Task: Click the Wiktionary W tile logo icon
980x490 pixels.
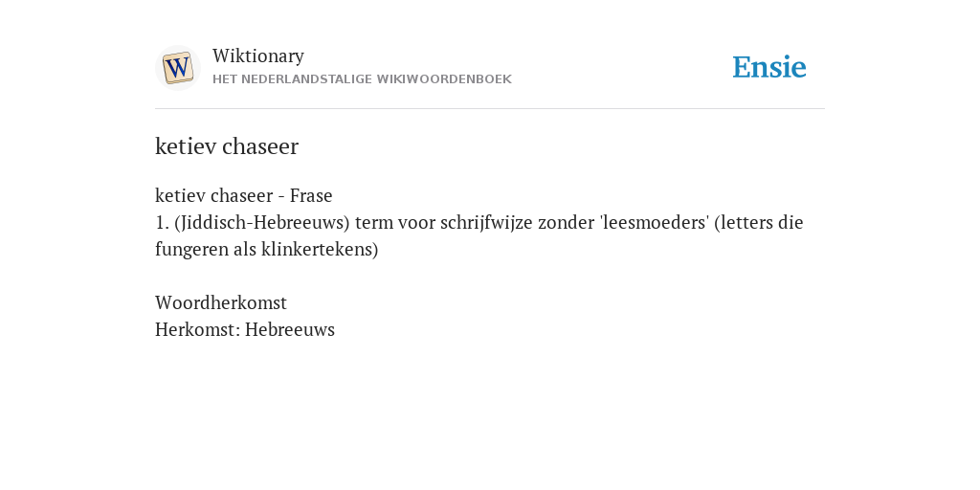Action: (x=177, y=68)
